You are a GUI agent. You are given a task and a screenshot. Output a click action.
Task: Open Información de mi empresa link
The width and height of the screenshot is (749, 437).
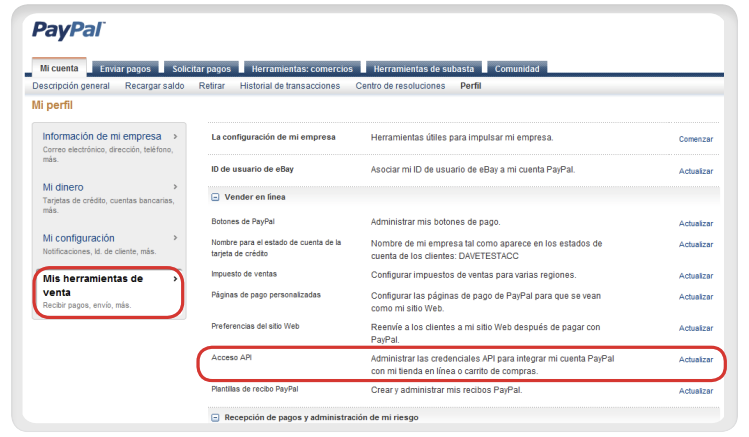click(x=102, y=137)
